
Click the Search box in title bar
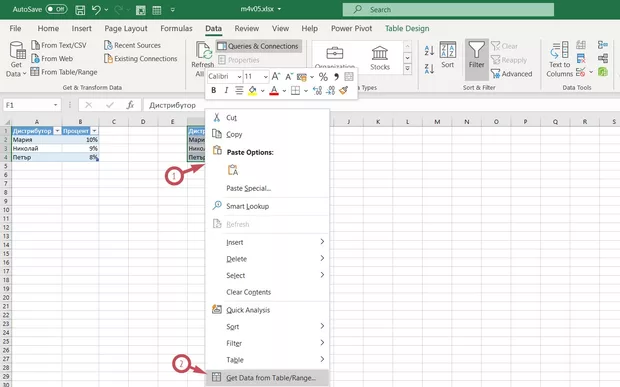pos(448,9)
